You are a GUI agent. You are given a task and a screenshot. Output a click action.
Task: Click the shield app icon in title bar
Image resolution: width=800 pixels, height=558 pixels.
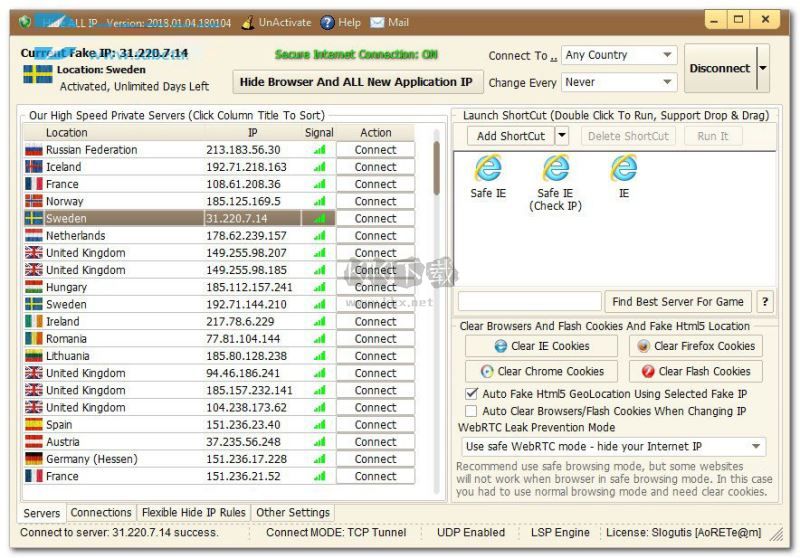pos(25,22)
